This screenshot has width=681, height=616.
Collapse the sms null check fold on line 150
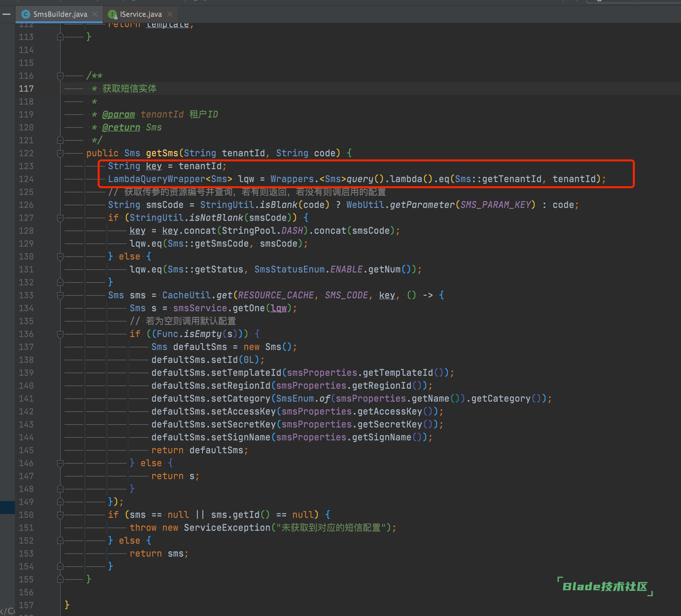pos(60,515)
